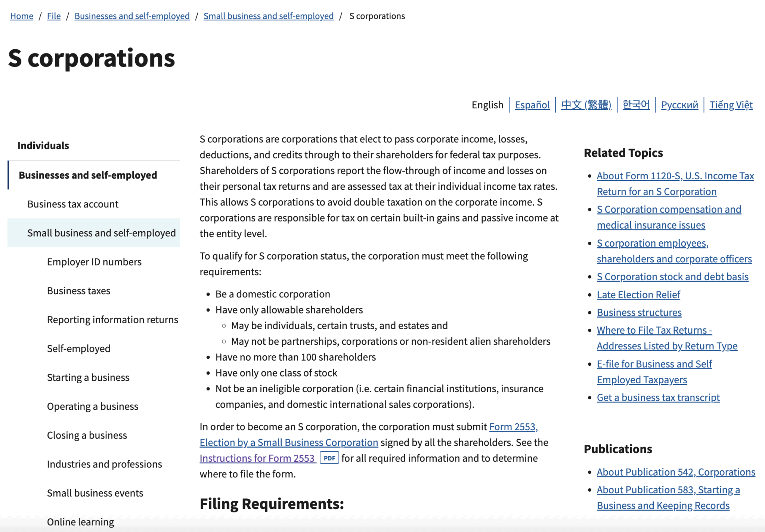Open S corporation employees, shareholders and officers link
Viewport: 765px width, 532px height.
tap(674, 251)
